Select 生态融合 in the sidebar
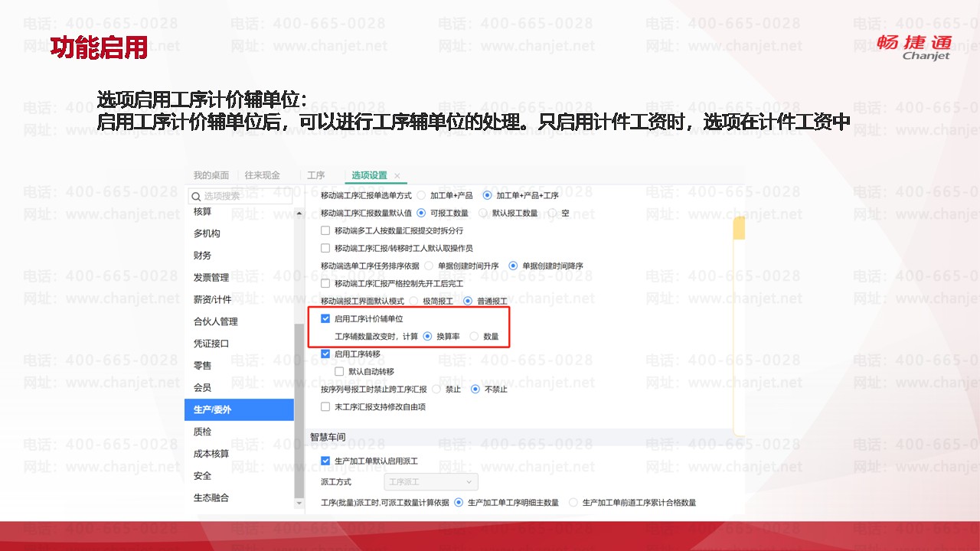 [x=211, y=497]
